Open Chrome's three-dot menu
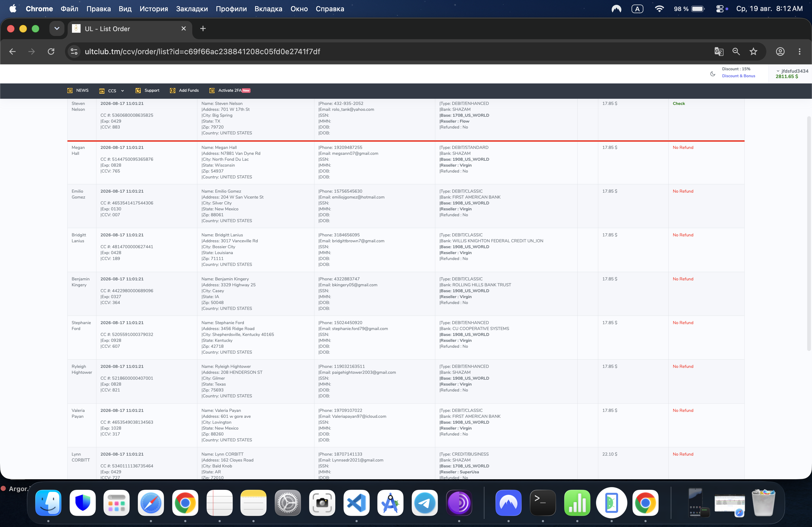 tap(799, 52)
